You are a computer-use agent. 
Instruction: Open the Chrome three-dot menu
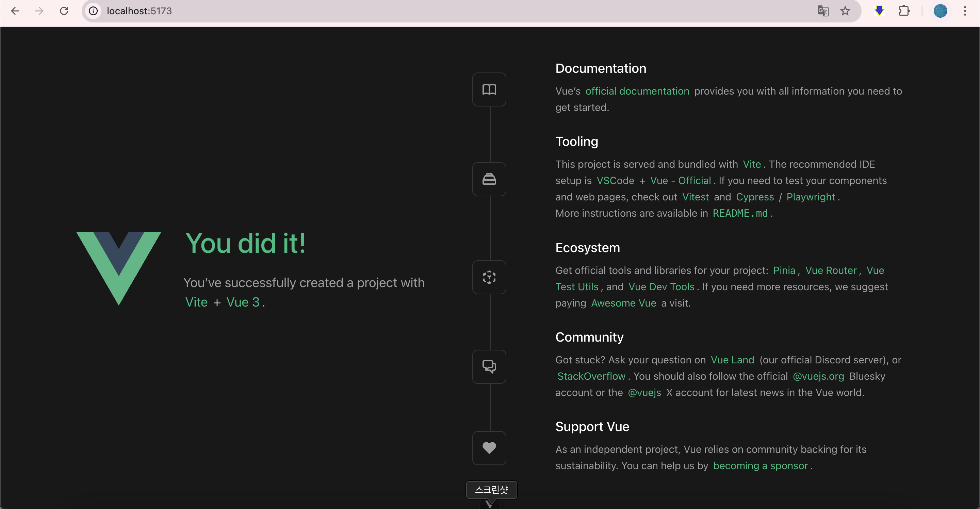965,11
